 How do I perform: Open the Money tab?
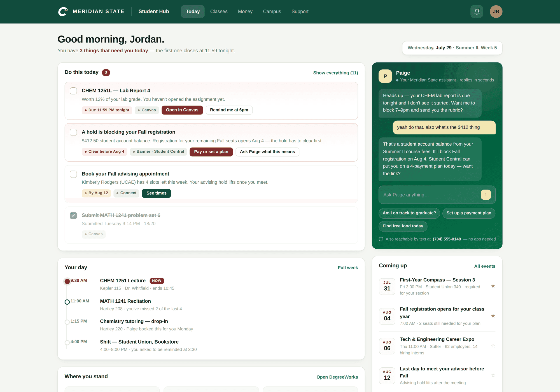point(245,11)
